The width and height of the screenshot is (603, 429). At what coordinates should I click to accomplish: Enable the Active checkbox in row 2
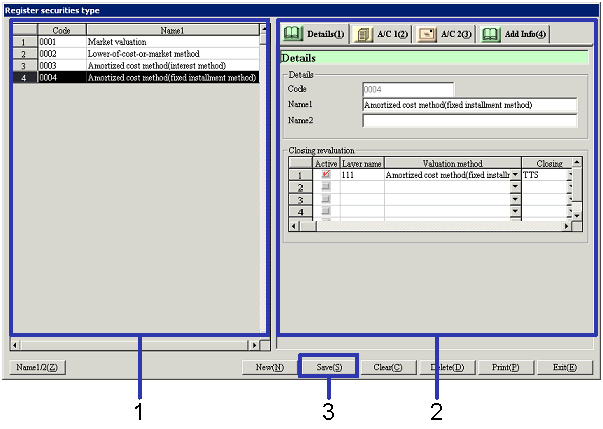[x=326, y=187]
